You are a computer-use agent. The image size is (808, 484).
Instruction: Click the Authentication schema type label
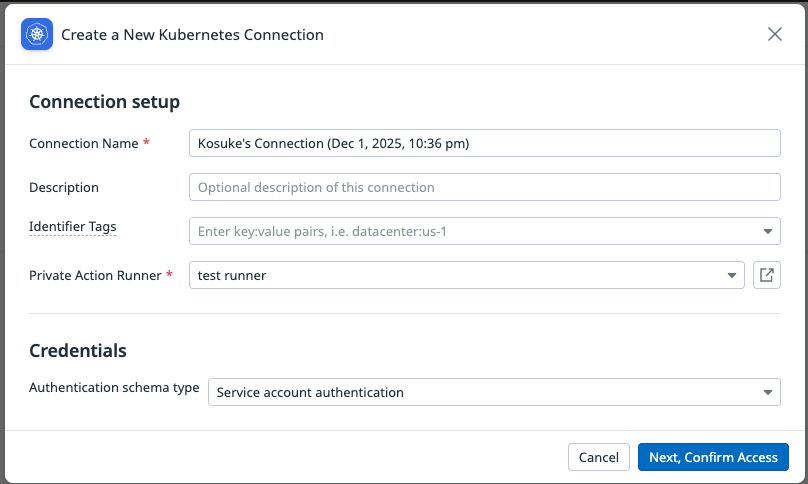point(114,388)
